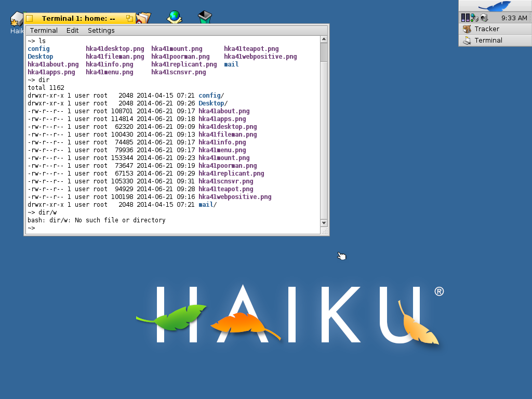Select the Tracker entry in Deskbar
This screenshot has height=399, width=532.
pyautogui.click(x=495, y=29)
